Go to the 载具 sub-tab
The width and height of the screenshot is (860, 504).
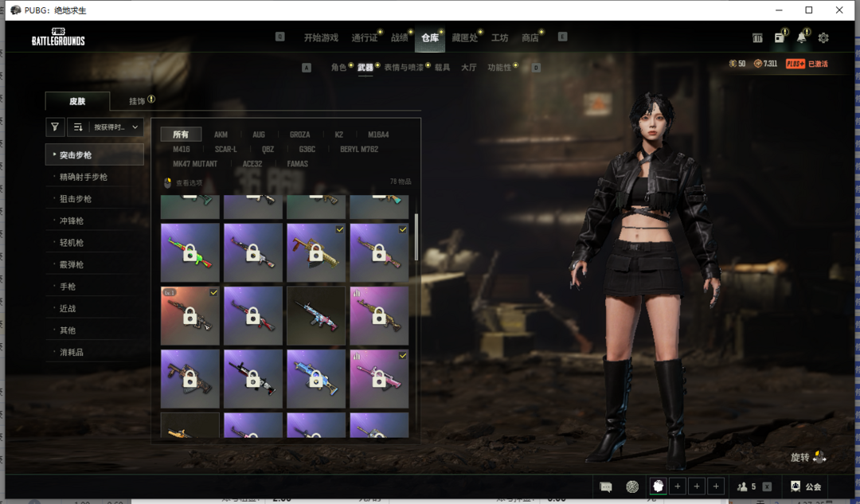442,67
